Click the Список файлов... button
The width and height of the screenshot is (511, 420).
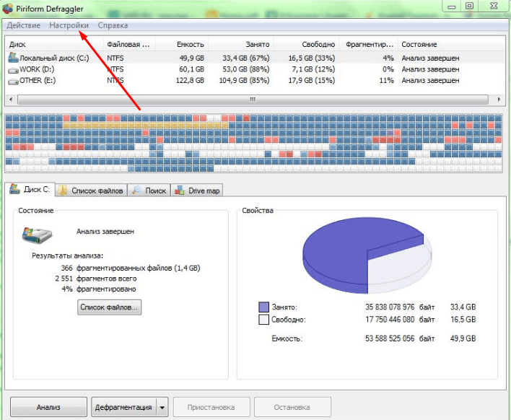click(x=109, y=307)
